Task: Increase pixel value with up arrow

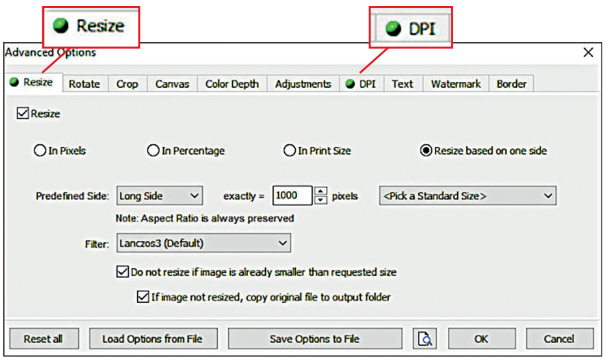Action: point(320,191)
